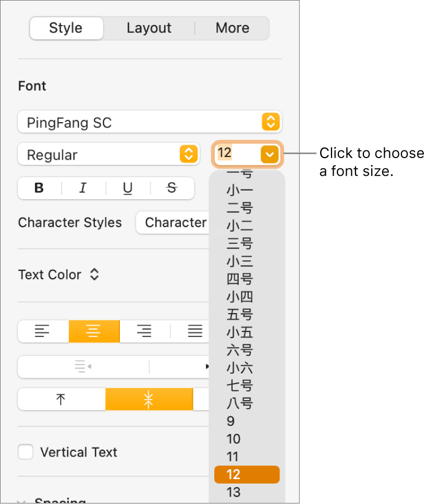Switch to the More tab
The image size is (427, 504).
pyautogui.click(x=232, y=28)
